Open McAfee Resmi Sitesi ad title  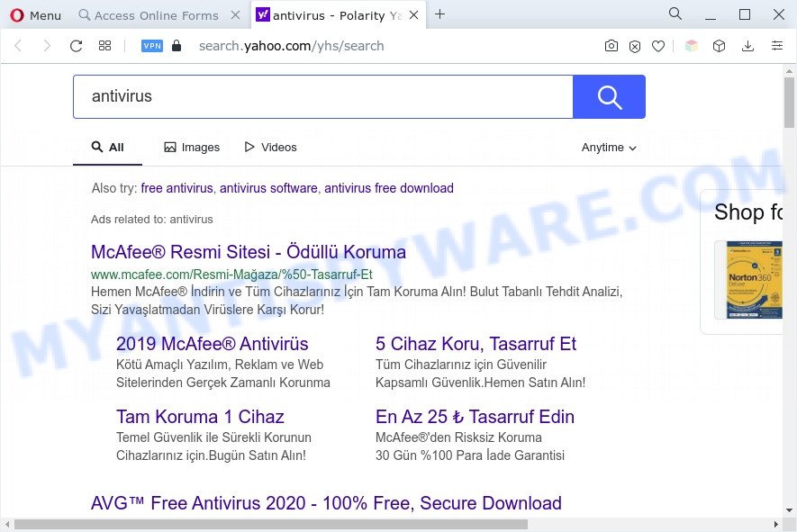tap(248, 252)
